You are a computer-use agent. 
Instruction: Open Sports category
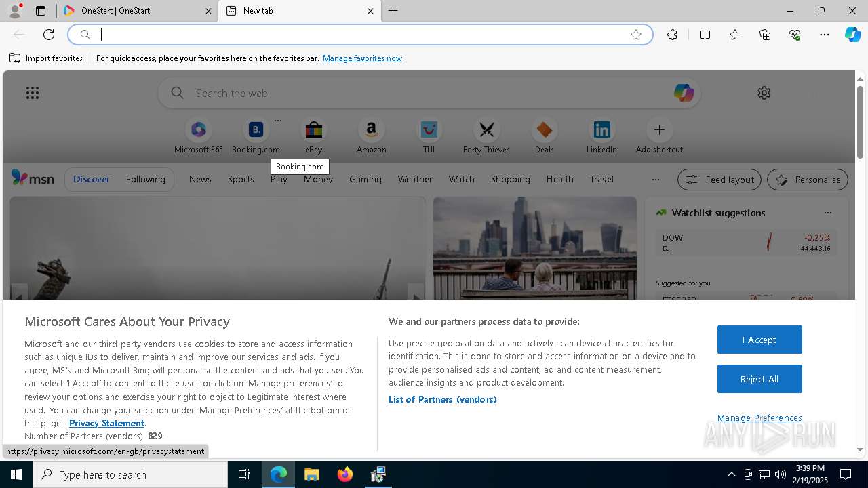(x=241, y=179)
